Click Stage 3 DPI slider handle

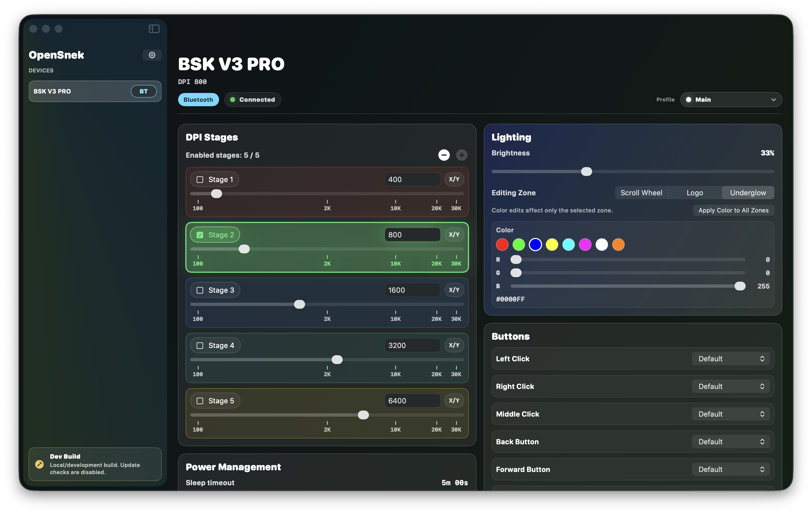pyautogui.click(x=300, y=304)
